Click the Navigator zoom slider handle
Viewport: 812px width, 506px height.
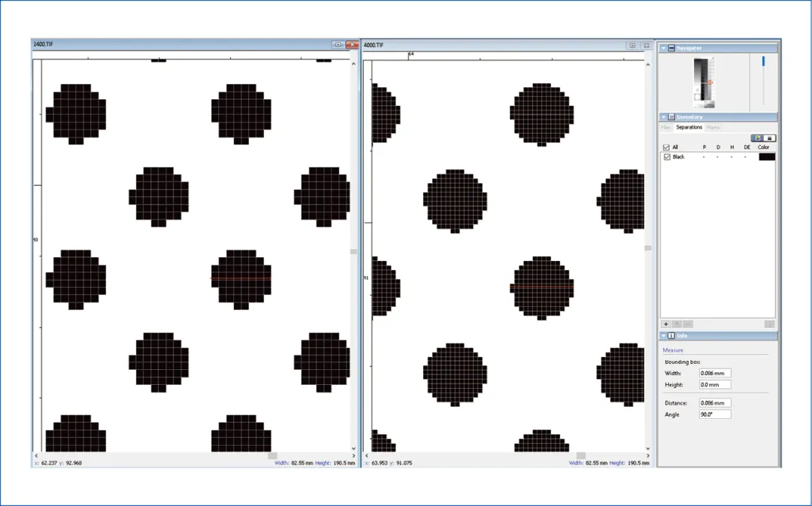click(763, 62)
